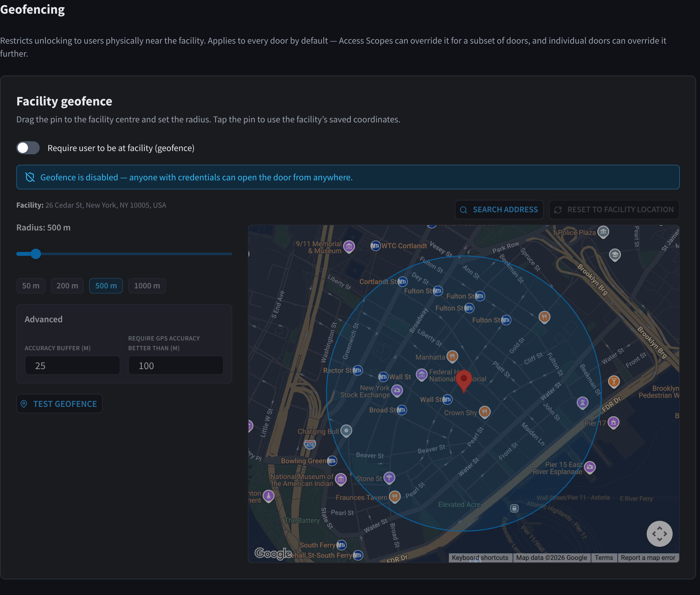Click the 9/11 Memorial & Museum marker
This screenshot has height=595, width=700.
[x=349, y=247]
